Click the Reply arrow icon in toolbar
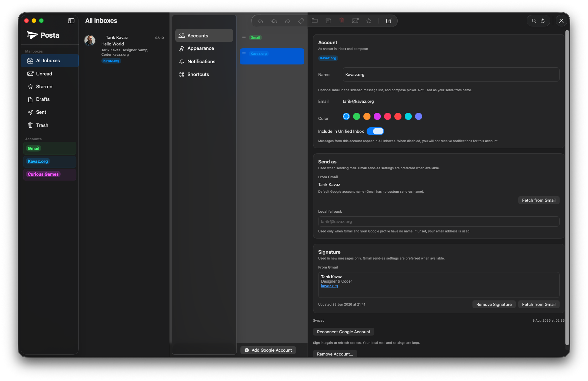The width and height of the screenshot is (588, 381). [260, 21]
